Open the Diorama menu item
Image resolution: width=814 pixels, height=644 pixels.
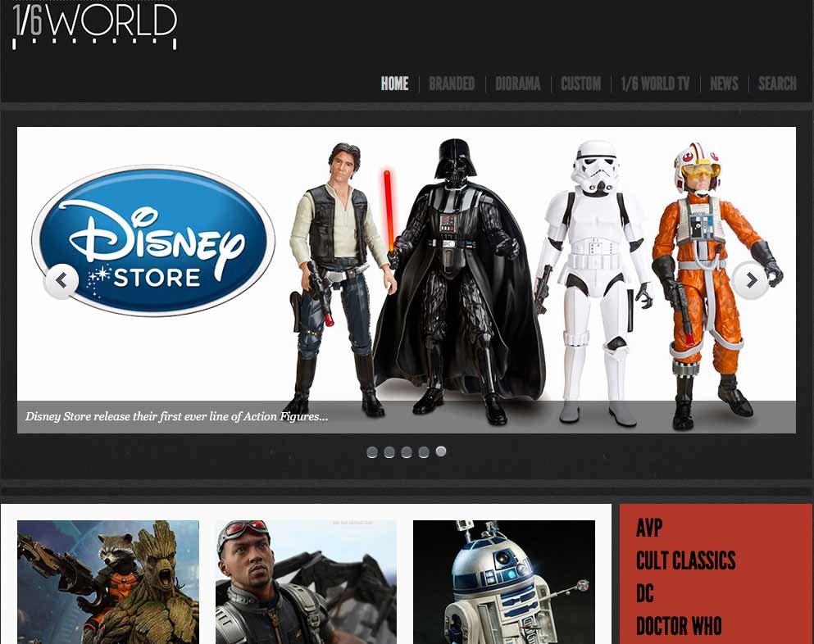517,84
